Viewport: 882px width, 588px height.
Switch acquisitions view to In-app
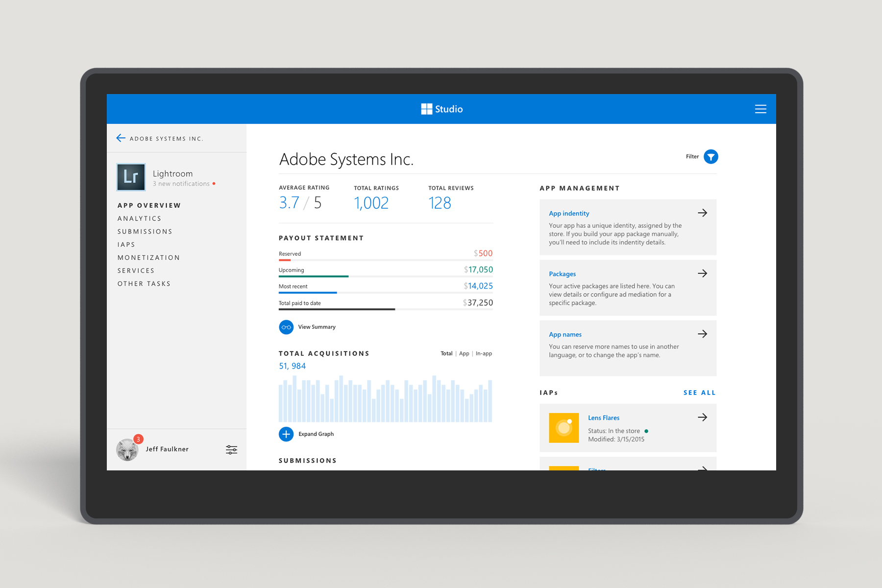(483, 353)
